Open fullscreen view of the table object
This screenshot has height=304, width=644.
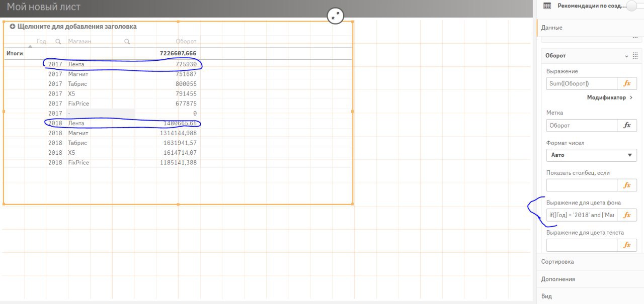coord(336,16)
